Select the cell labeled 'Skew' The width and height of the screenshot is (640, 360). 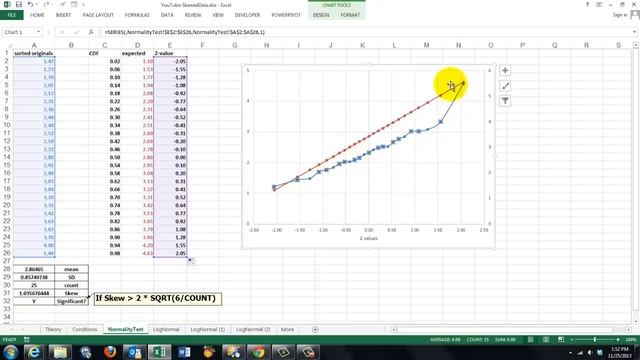pyautogui.click(x=71, y=293)
